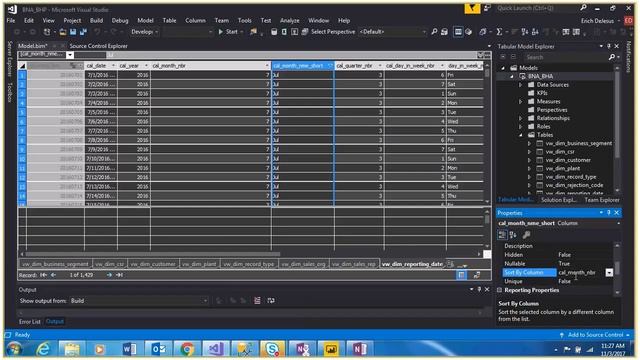
Task: Click the Open File folder icon
Action: point(62,32)
